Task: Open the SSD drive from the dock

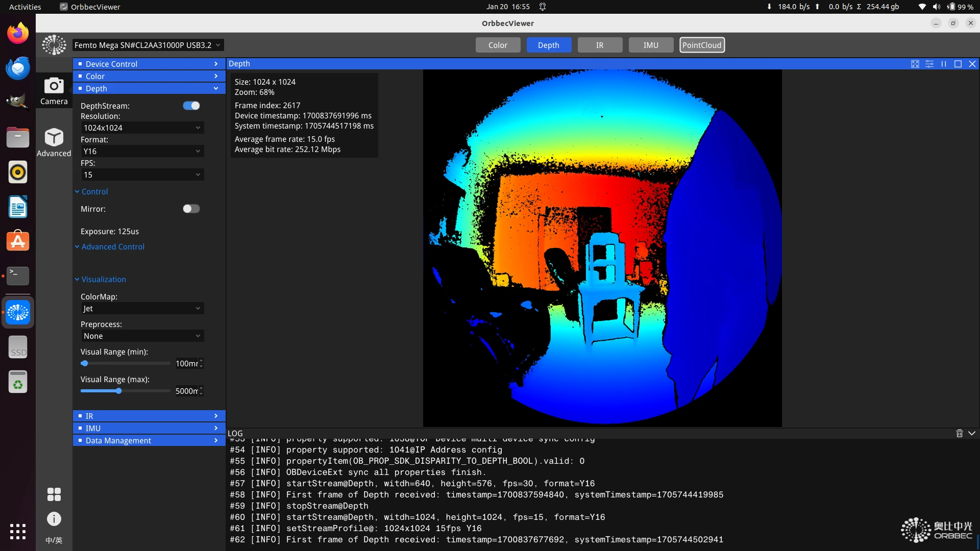Action: coord(18,347)
